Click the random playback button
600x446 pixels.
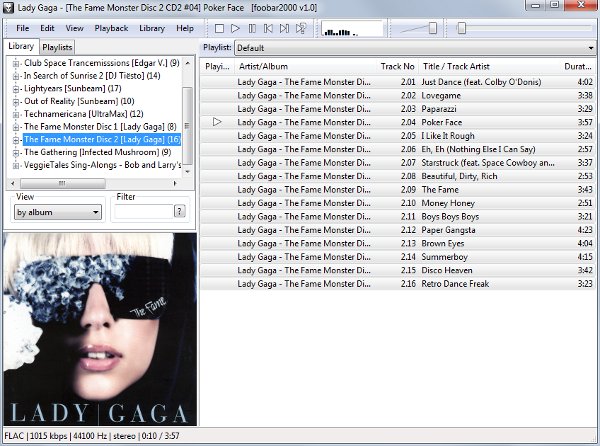301,28
